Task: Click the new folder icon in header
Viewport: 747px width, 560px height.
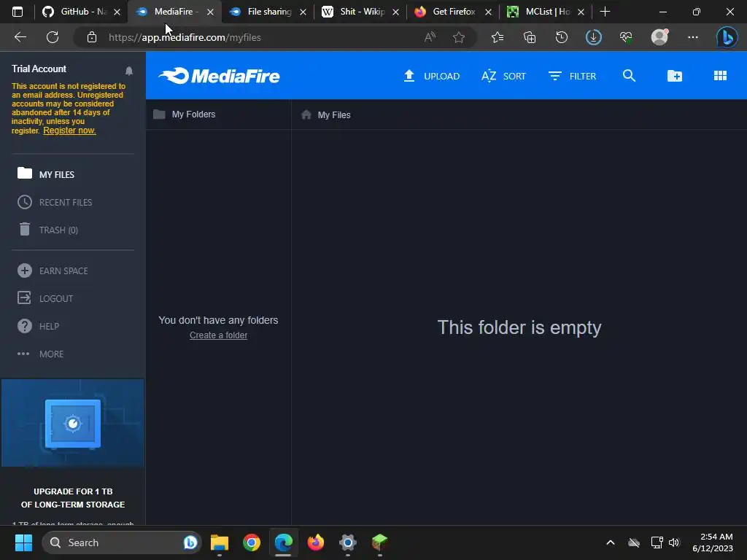Action: point(675,76)
